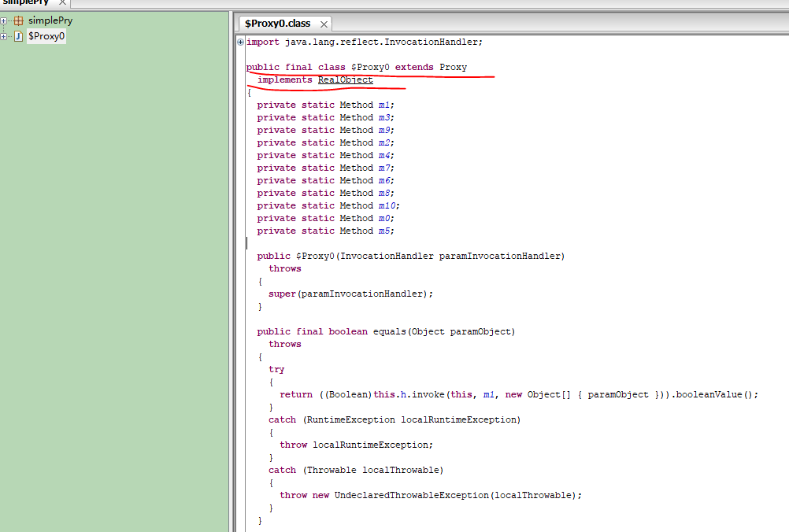
Task: Click the line 'private static Method m4;'
Action: (x=325, y=155)
